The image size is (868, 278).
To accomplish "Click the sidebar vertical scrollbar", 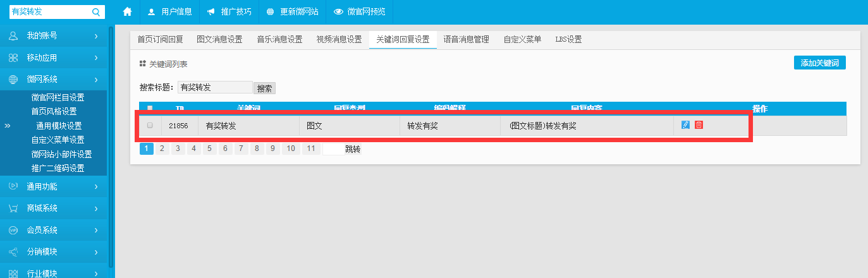I will point(111,145).
